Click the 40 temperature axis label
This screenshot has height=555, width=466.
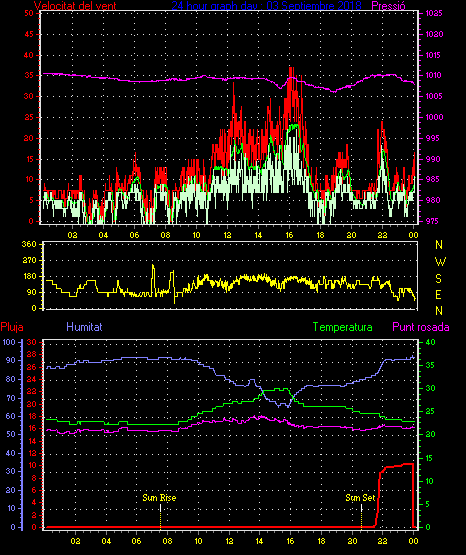(x=430, y=342)
